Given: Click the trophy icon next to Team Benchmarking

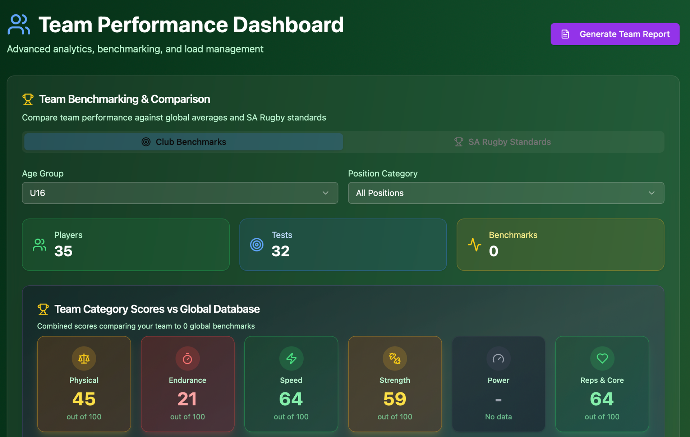Looking at the screenshot, I should click(28, 99).
